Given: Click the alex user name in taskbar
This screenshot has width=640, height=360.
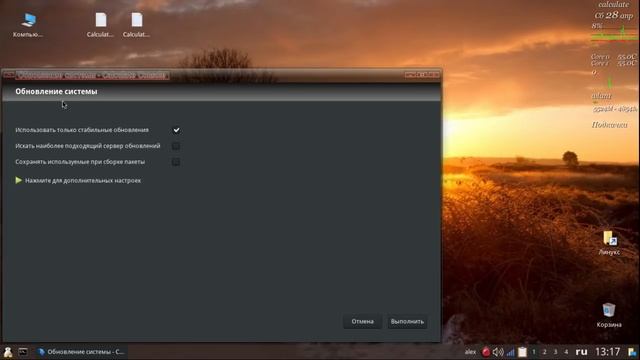Looking at the screenshot, I should pos(470,352).
